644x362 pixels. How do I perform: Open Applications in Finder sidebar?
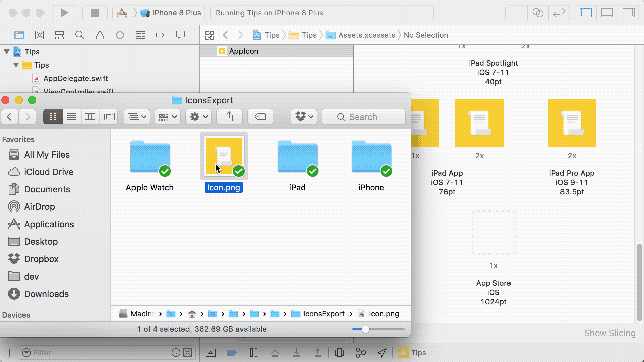point(41,224)
